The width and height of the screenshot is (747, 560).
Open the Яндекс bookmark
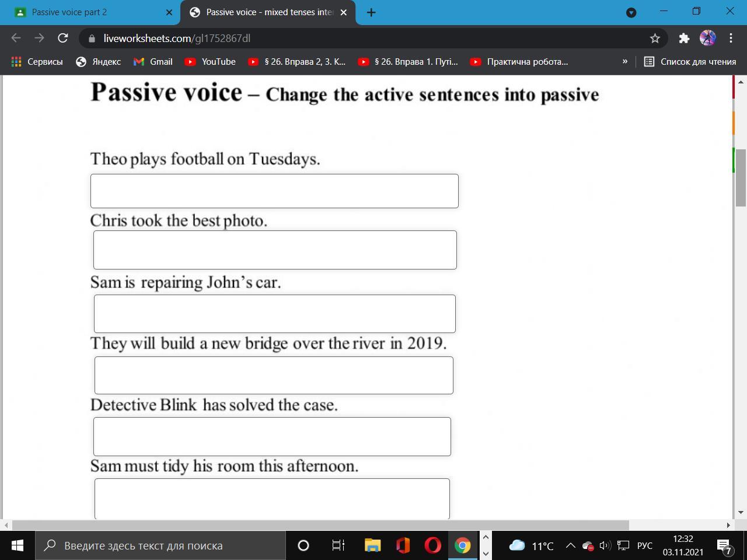pos(98,61)
